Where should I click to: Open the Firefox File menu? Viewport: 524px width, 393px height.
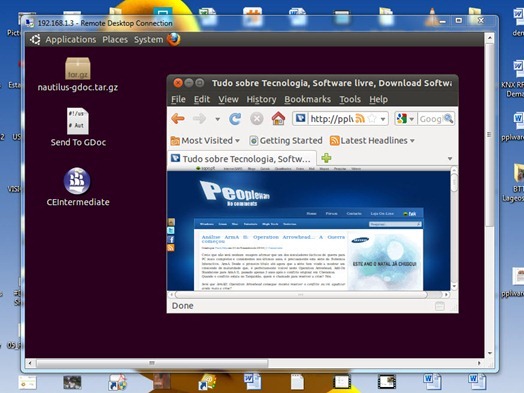178,99
